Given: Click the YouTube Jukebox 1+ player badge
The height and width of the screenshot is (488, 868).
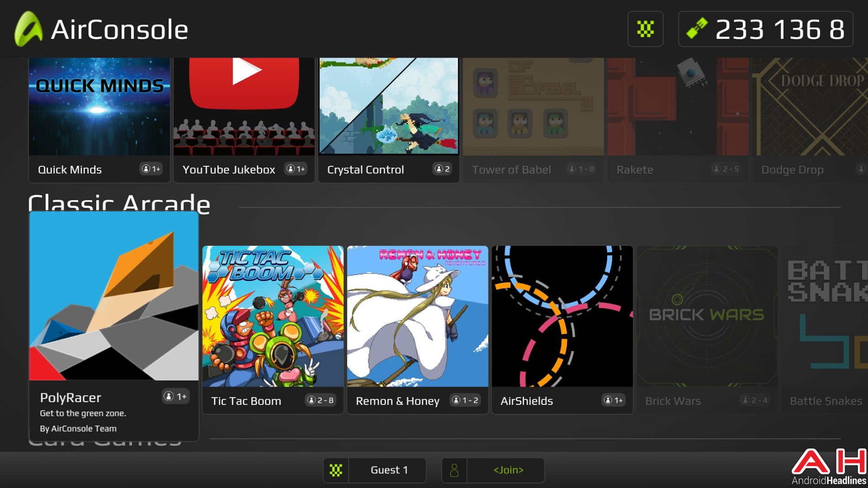Looking at the screenshot, I should tap(296, 169).
